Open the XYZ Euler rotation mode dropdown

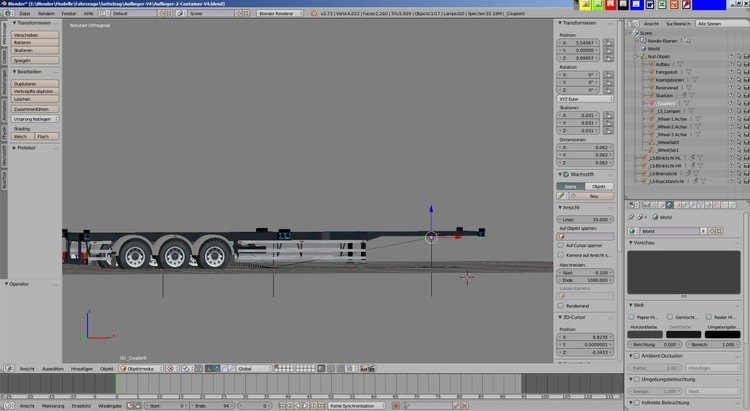point(581,99)
